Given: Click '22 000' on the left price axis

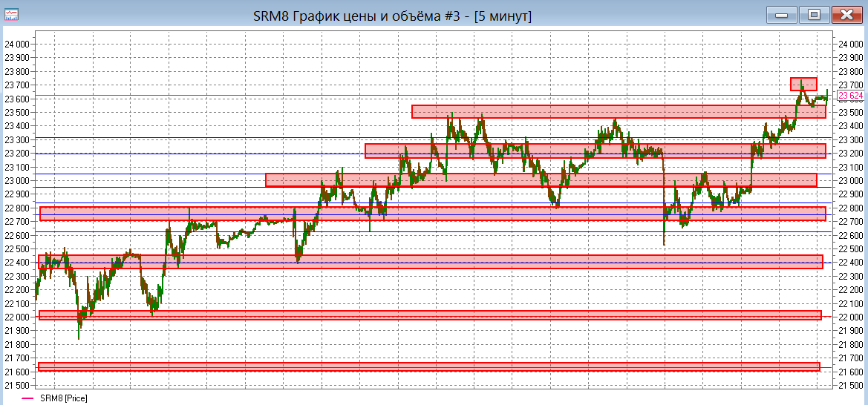Looking at the screenshot, I should 17,317.
